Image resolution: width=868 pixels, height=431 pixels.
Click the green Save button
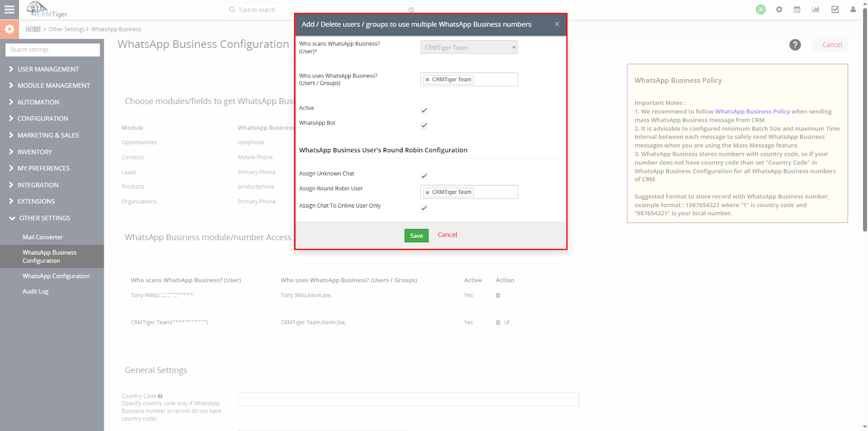click(416, 235)
